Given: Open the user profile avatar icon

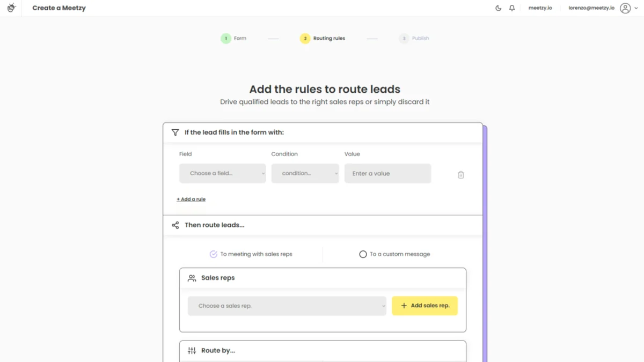Looking at the screenshot, I should click(625, 8).
